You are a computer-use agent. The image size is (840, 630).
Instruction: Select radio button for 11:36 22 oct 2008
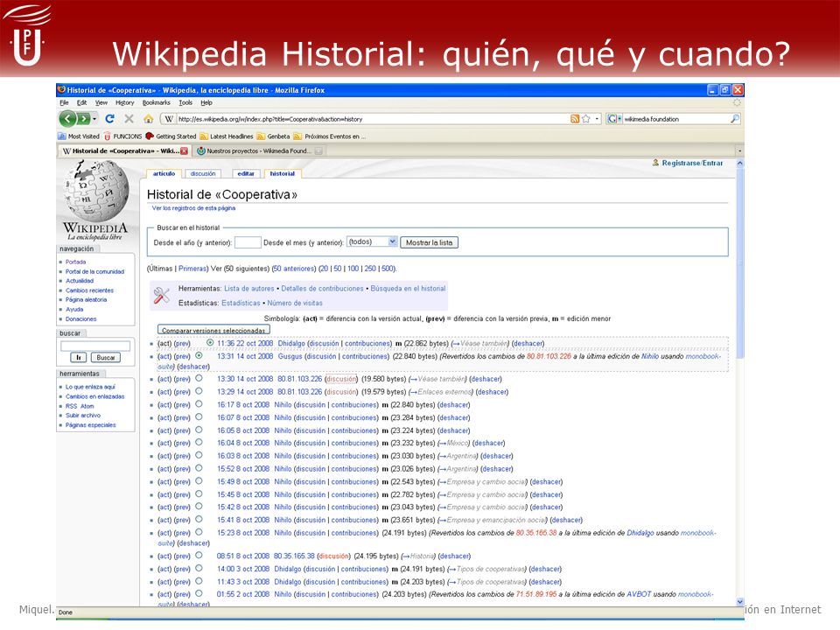tap(210, 343)
